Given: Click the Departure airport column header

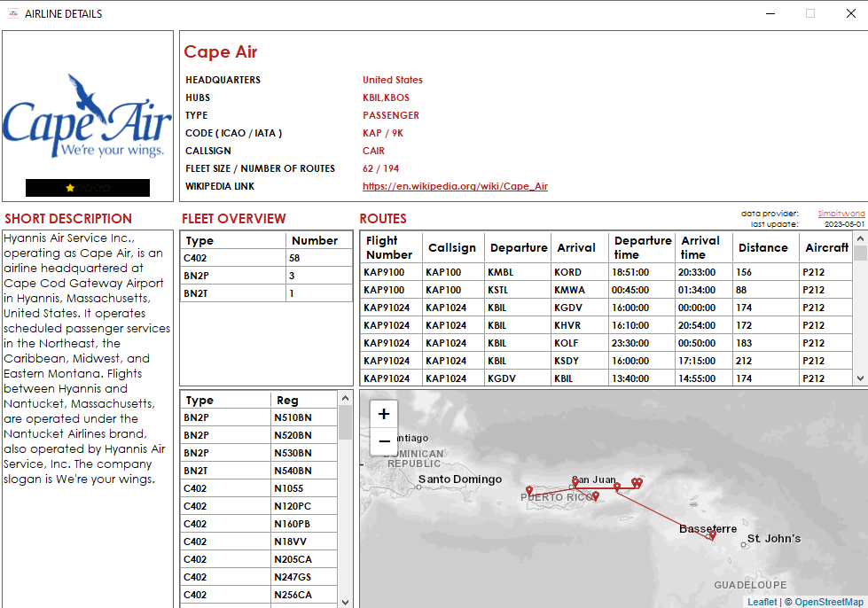Looking at the screenshot, I should pyautogui.click(x=519, y=247).
